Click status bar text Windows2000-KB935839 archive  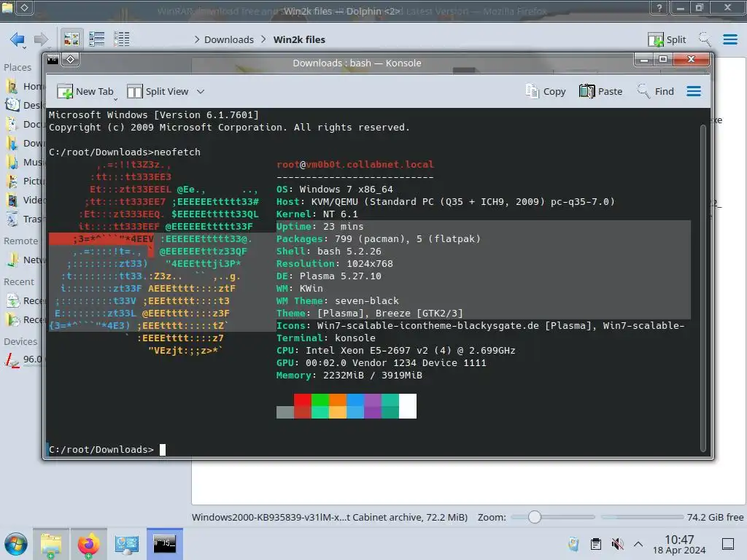tap(330, 517)
